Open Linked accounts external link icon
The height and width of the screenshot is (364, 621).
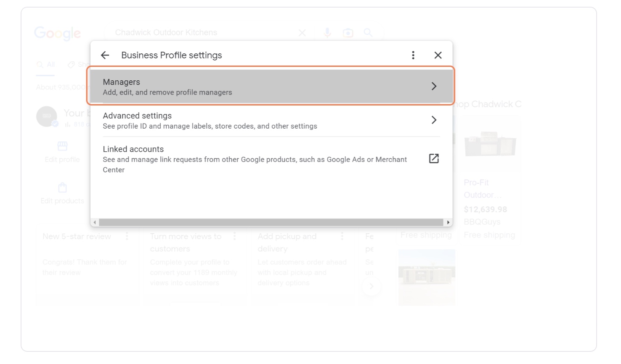(x=434, y=158)
